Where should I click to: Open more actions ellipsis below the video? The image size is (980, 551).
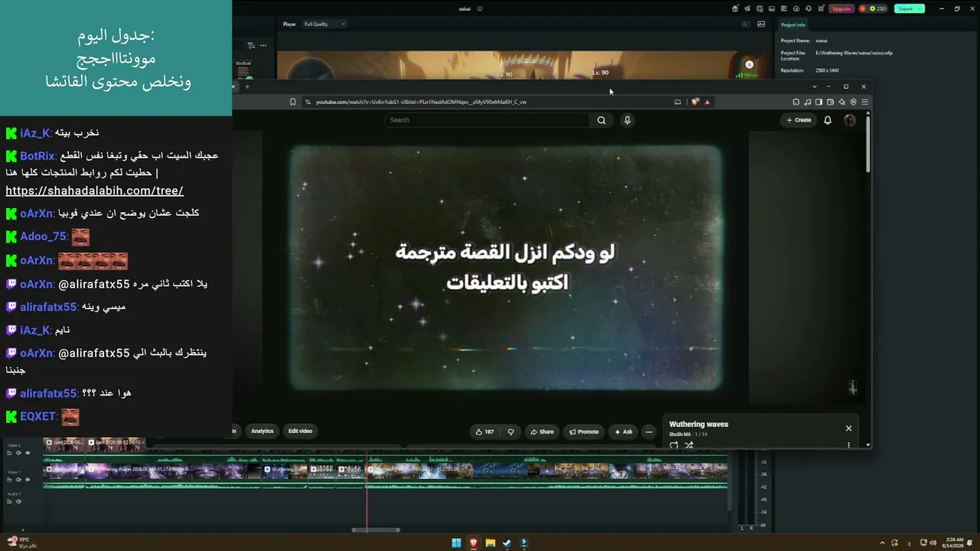click(x=648, y=432)
